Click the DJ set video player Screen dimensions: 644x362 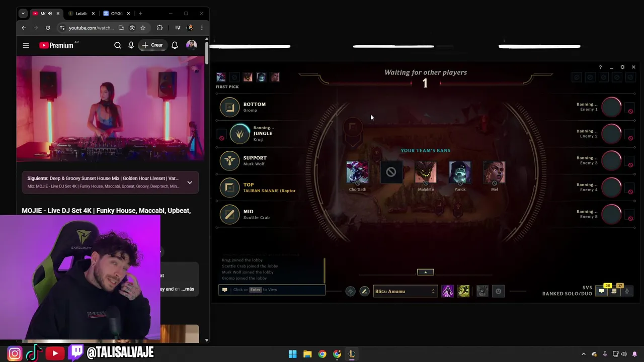[x=110, y=108]
